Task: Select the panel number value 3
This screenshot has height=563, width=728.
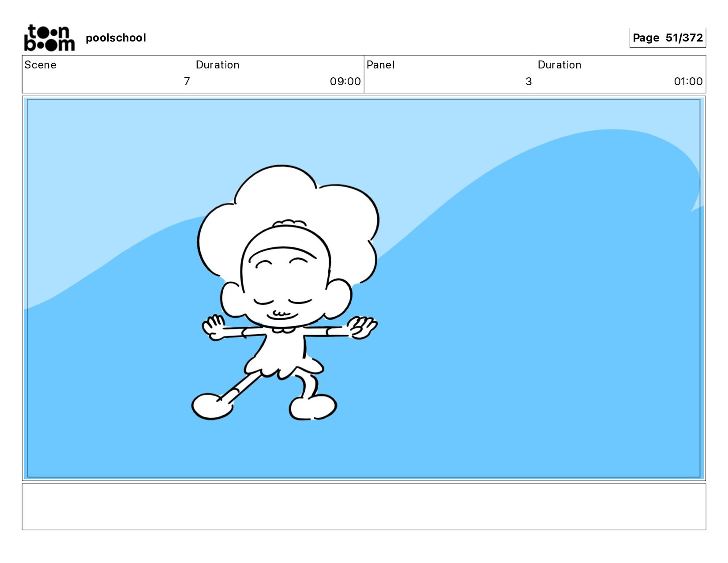Action: tap(529, 81)
